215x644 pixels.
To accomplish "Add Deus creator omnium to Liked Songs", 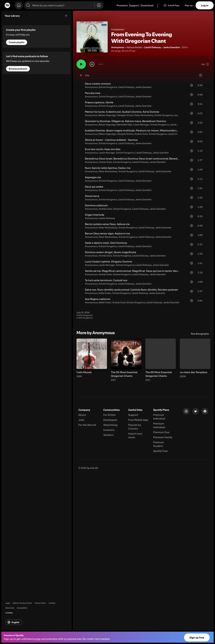I will point(191,85).
